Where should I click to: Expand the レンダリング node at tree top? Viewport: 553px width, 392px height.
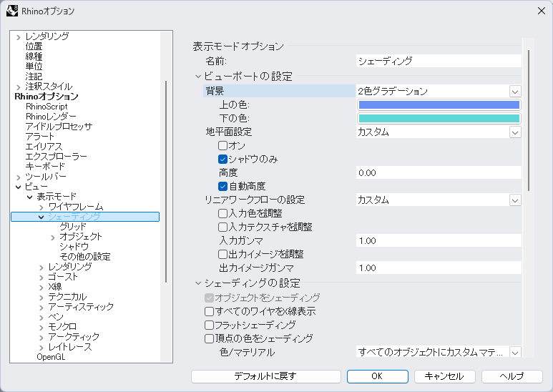point(19,36)
